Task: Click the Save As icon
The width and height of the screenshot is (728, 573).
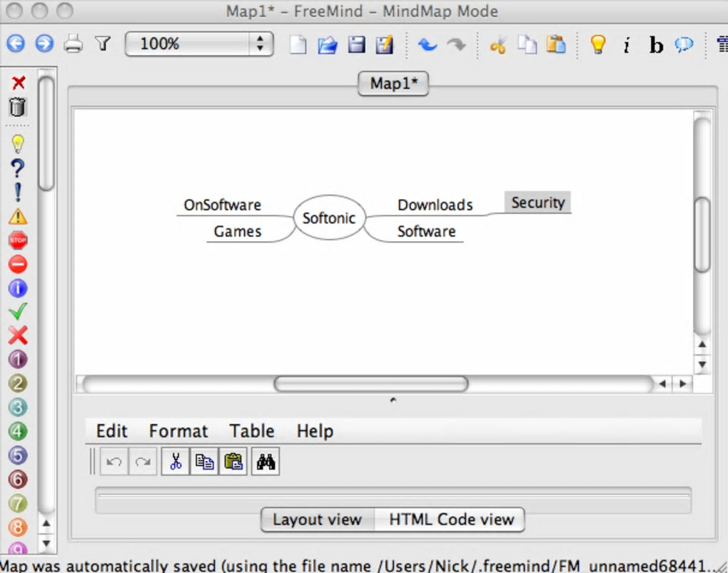Action: (x=385, y=45)
